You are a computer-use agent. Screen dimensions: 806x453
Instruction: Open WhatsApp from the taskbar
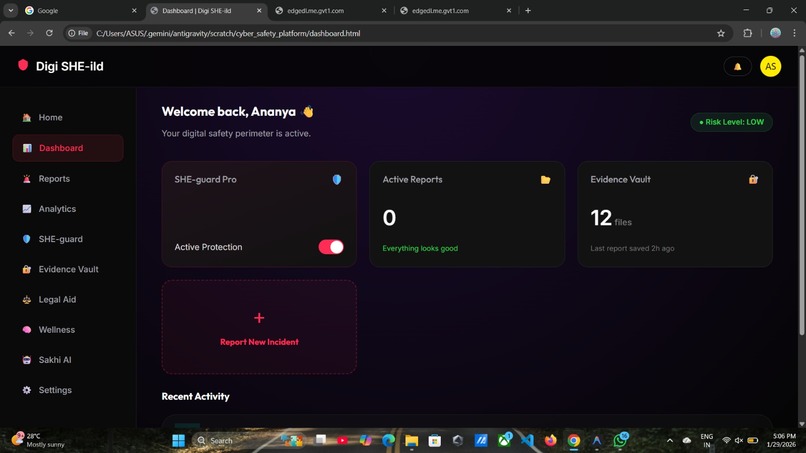(x=620, y=440)
